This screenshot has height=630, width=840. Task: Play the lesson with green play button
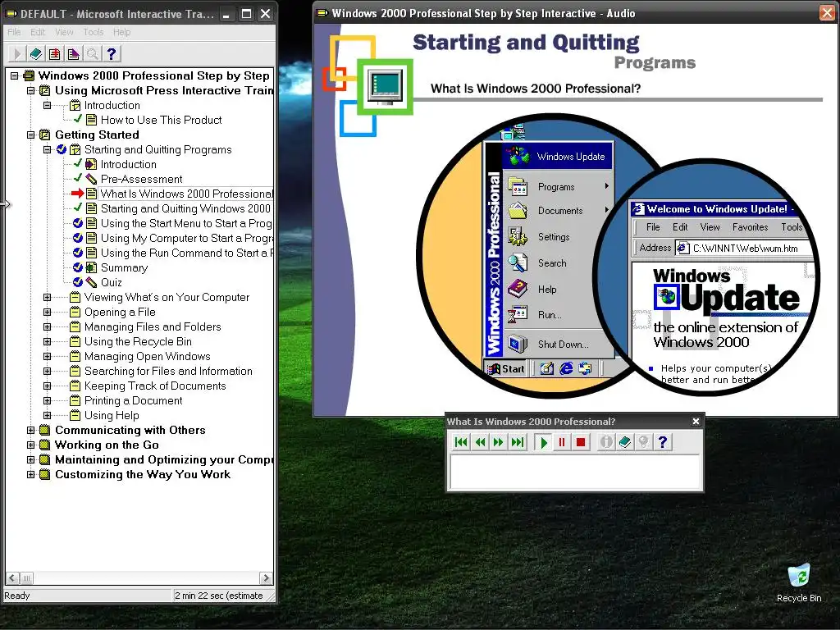coord(543,442)
